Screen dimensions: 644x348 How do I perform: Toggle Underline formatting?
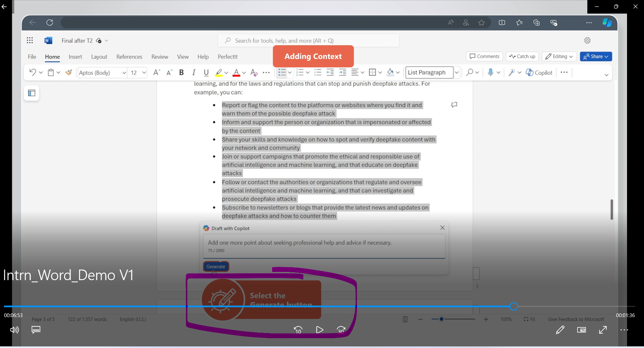click(206, 72)
